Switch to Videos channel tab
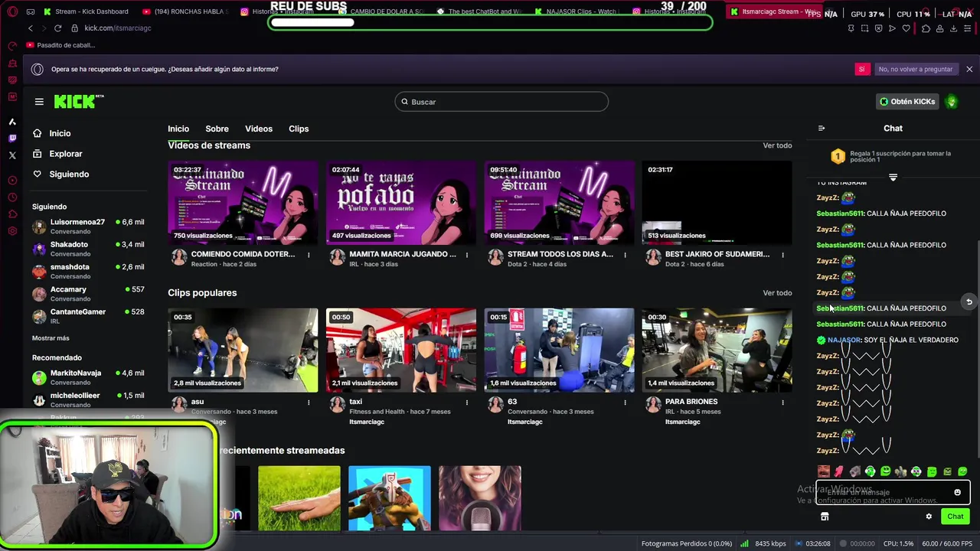This screenshot has height=551, width=980. (x=259, y=129)
